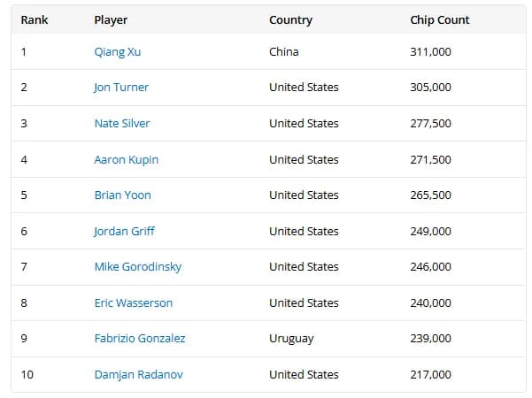
Task: Select the China country cell
Action: pyautogui.click(x=284, y=52)
